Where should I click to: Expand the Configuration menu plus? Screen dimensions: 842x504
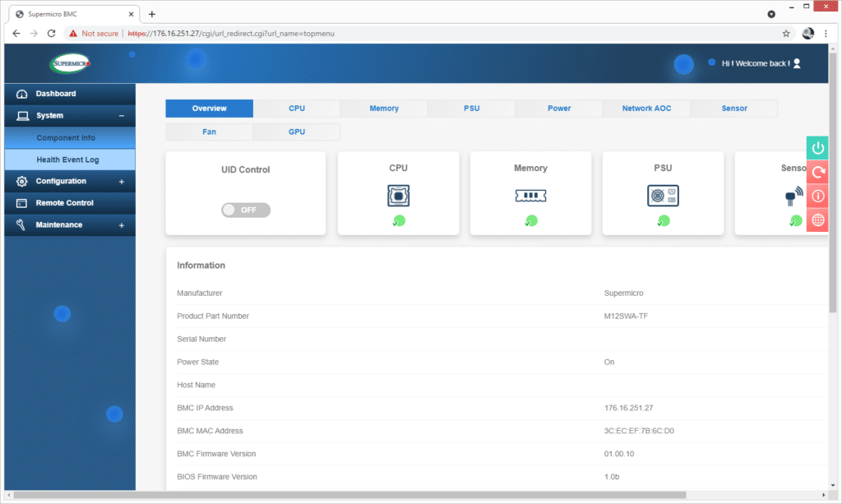(122, 182)
